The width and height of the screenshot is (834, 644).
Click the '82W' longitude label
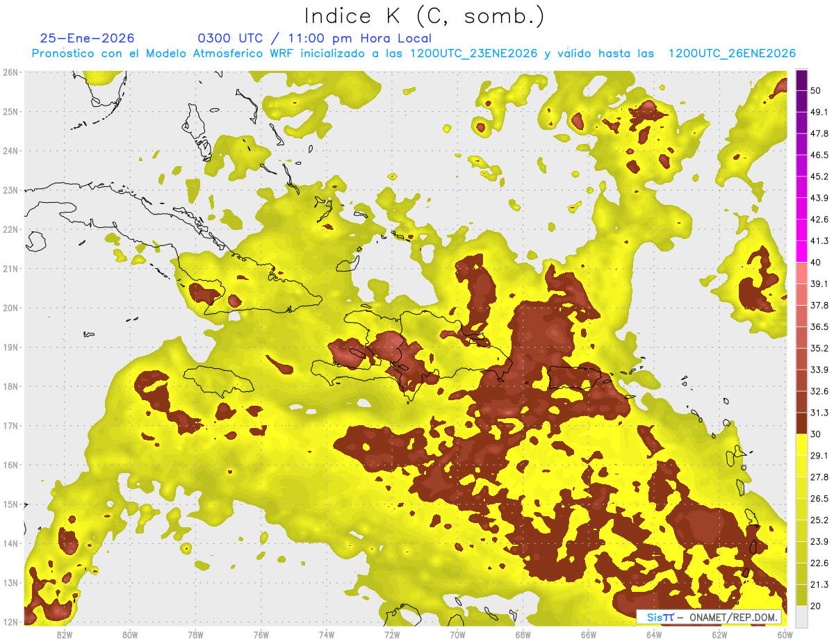pyautogui.click(x=65, y=634)
